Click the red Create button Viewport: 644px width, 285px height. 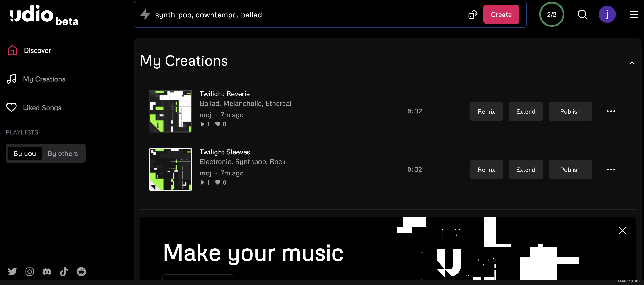pos(501,15)
